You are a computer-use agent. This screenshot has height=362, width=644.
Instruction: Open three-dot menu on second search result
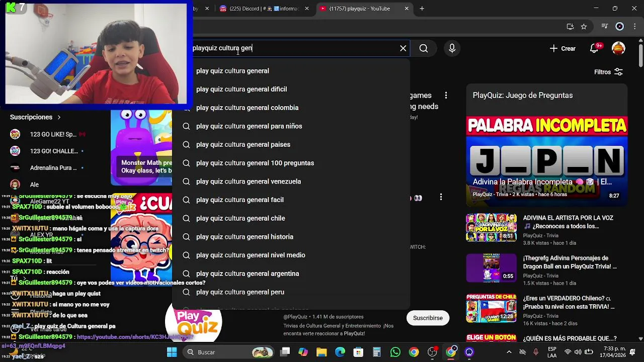point(441,197)
